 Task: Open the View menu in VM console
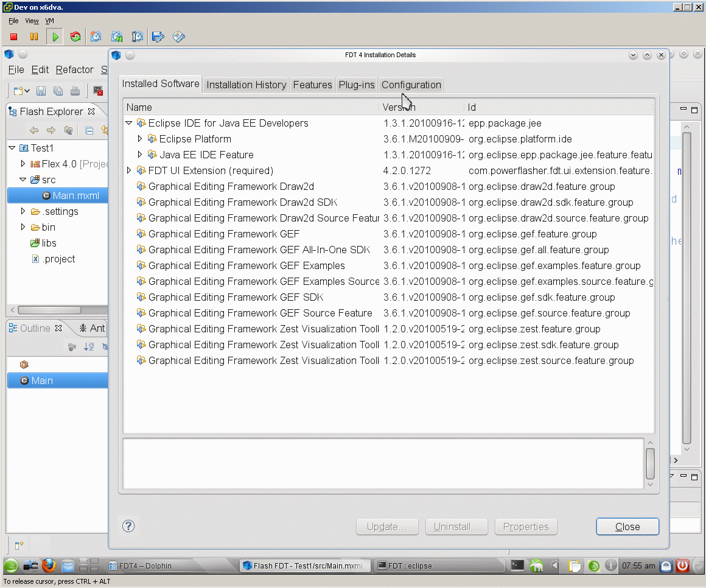click(32, 21)
